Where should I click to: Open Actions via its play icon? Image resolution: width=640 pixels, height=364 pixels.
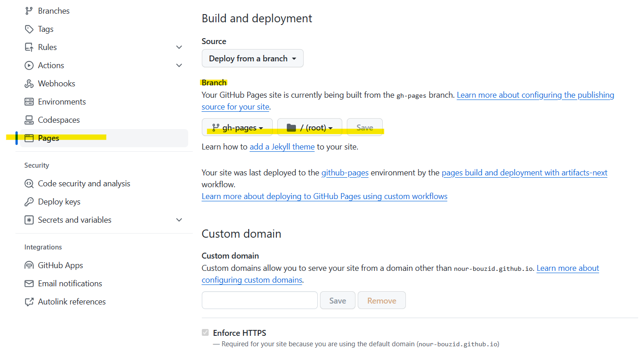[29, 65]
